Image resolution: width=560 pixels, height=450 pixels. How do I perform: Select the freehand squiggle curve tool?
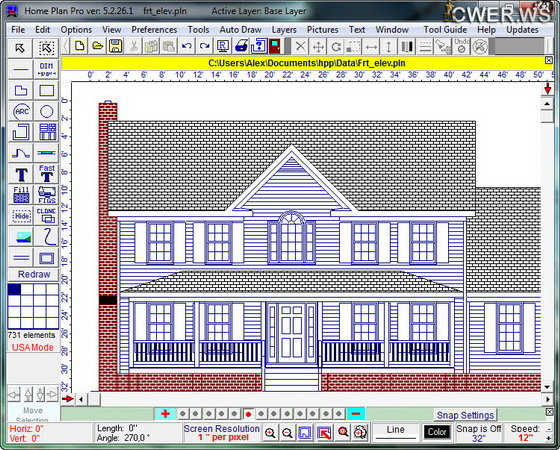(47, 237)
